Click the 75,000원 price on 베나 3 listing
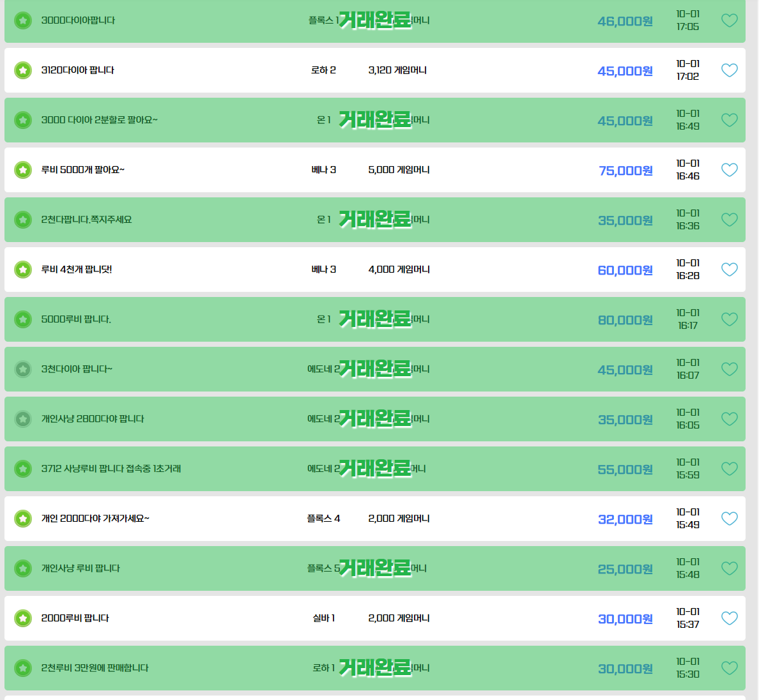Image resolution: width=759 pixels, height=700 pixels. coord(625,171)
